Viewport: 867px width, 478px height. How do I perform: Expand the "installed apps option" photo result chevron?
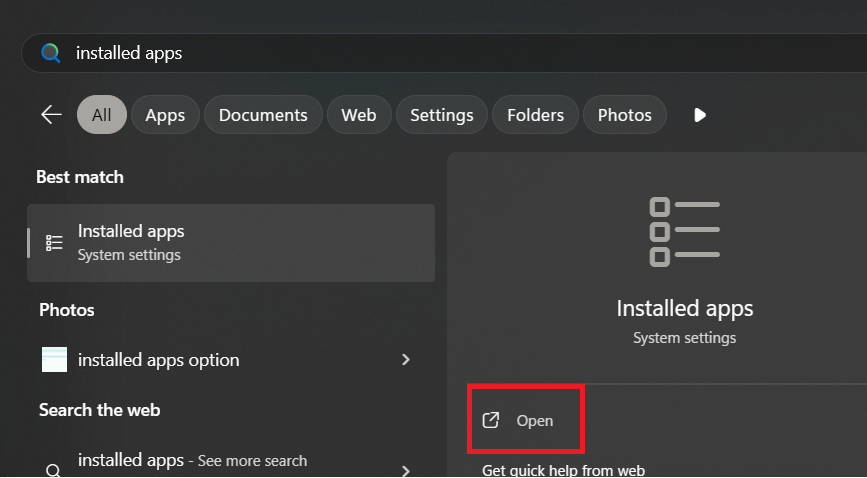point(405,360)
